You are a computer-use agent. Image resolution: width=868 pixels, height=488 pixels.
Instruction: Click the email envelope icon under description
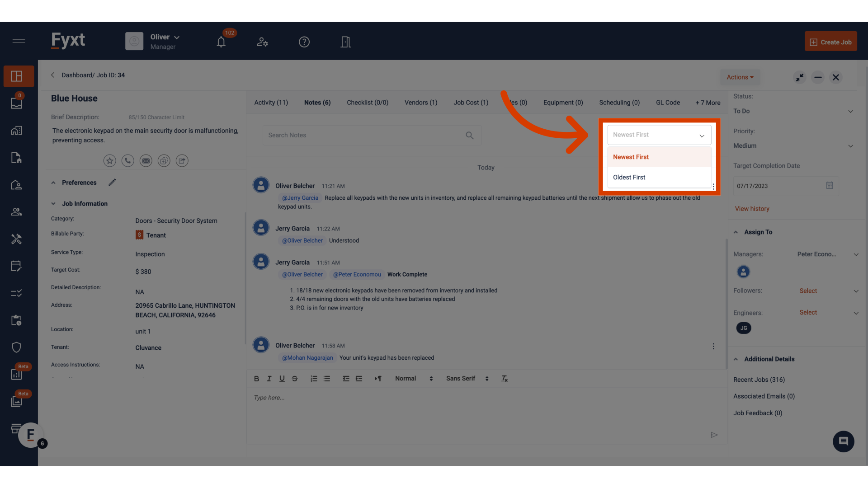click(146, 160)
